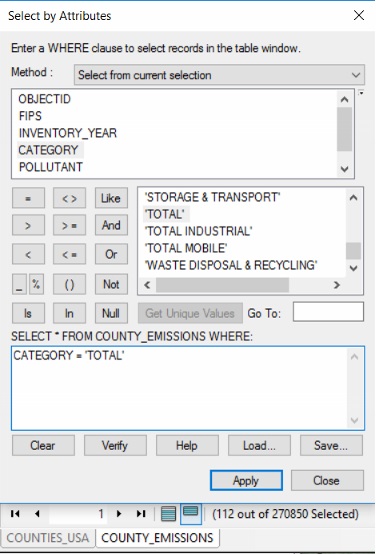This screenshot has height=554, width=376.
Task: Apply the WHERE clause selection
Action: [246, 481]
